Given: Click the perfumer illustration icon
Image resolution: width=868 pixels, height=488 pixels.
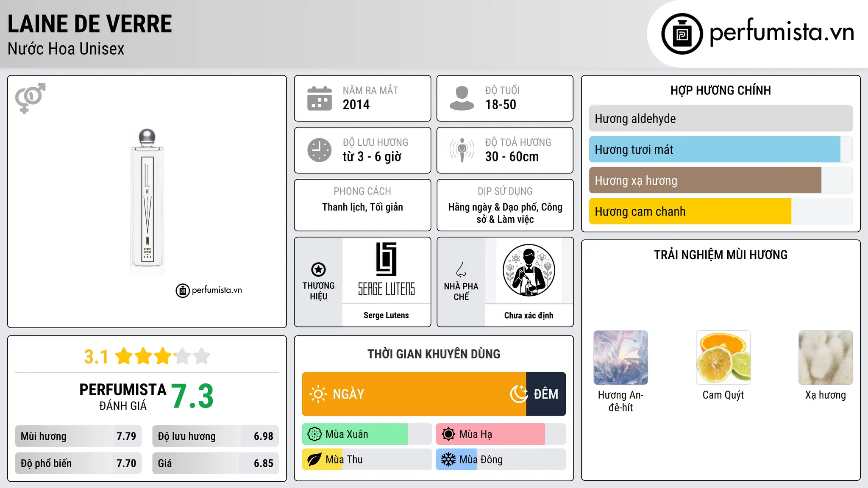Looking at the screenshot, I should [x=529, y=270].
